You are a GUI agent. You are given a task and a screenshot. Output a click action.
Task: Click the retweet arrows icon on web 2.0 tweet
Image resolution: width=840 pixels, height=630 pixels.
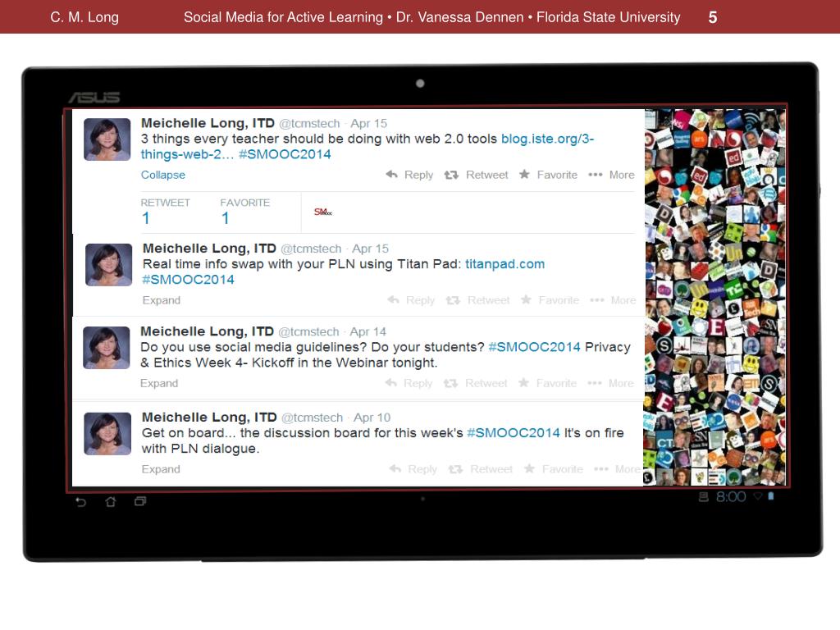click(x=451, y=175)
